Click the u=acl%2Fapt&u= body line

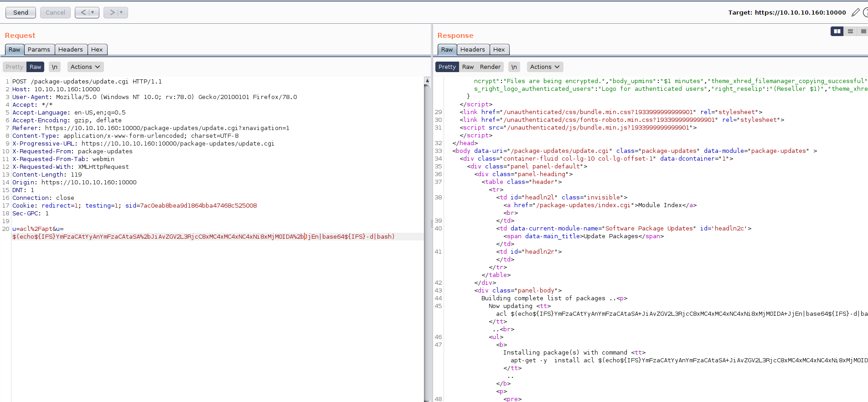tap(38, 229)
